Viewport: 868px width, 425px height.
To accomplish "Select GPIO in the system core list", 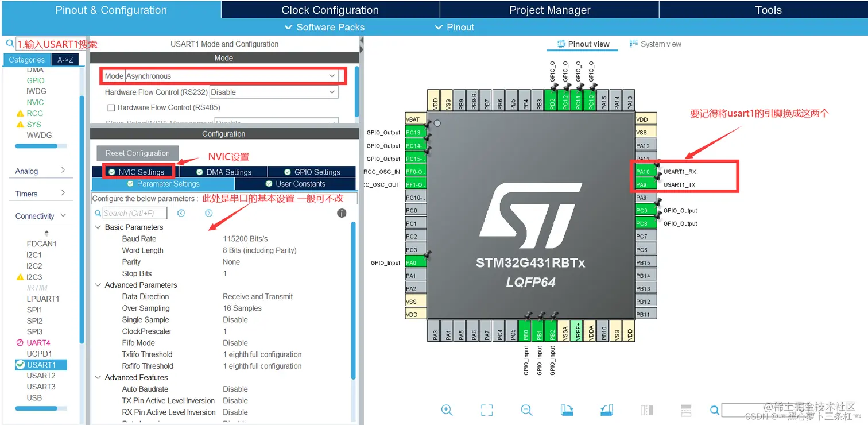I will pyautogui.click(x=36, y=80).
